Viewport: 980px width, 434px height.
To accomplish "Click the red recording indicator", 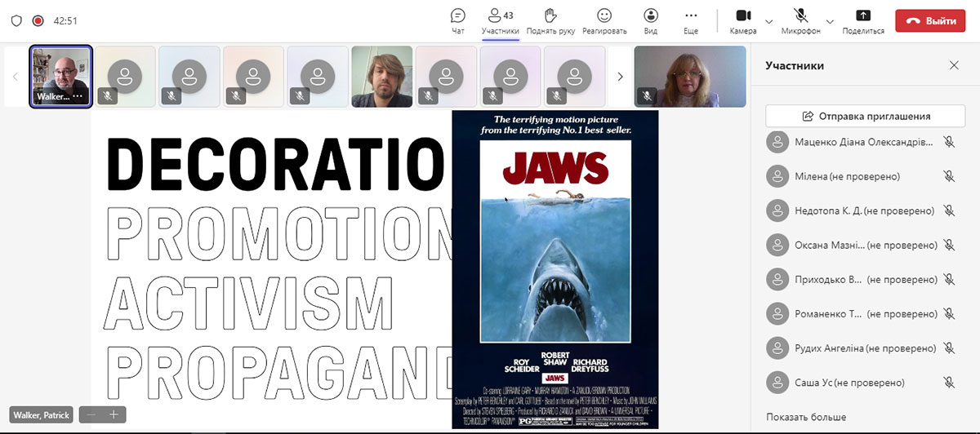I will click(x=38, y=20).
